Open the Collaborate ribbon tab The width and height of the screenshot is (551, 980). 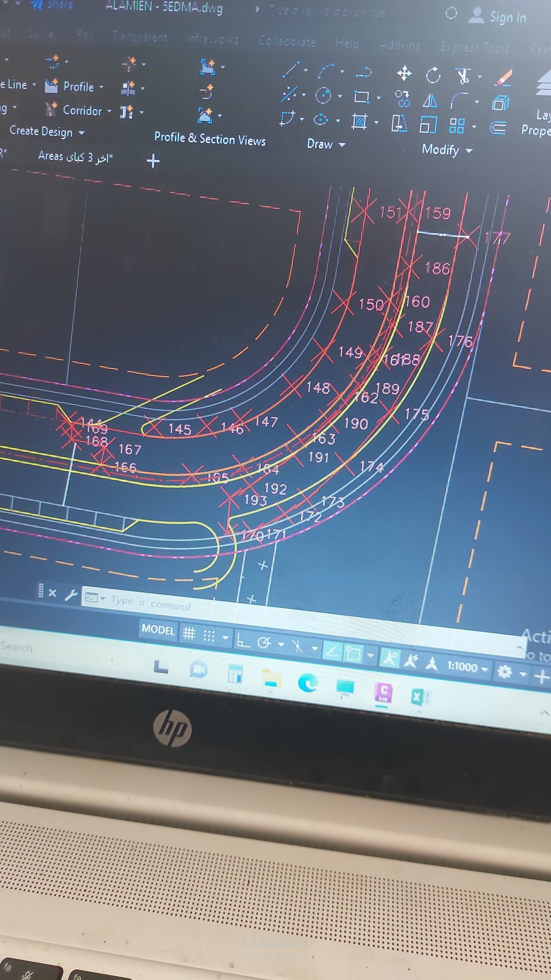tap(287, 41)
